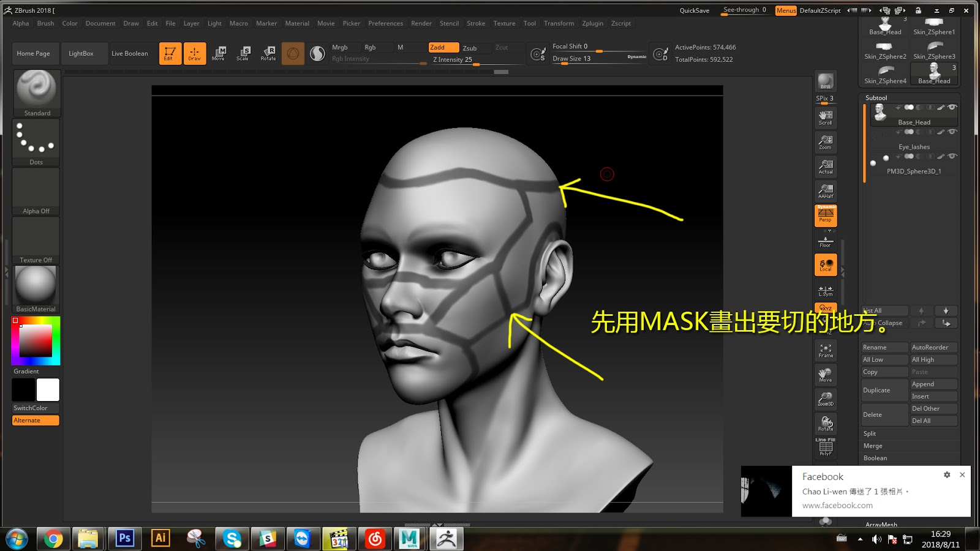The height and width of the screenshot is (551, 980).
Task: Adjust the Z Intensity slider
Action: pos(477,60)
